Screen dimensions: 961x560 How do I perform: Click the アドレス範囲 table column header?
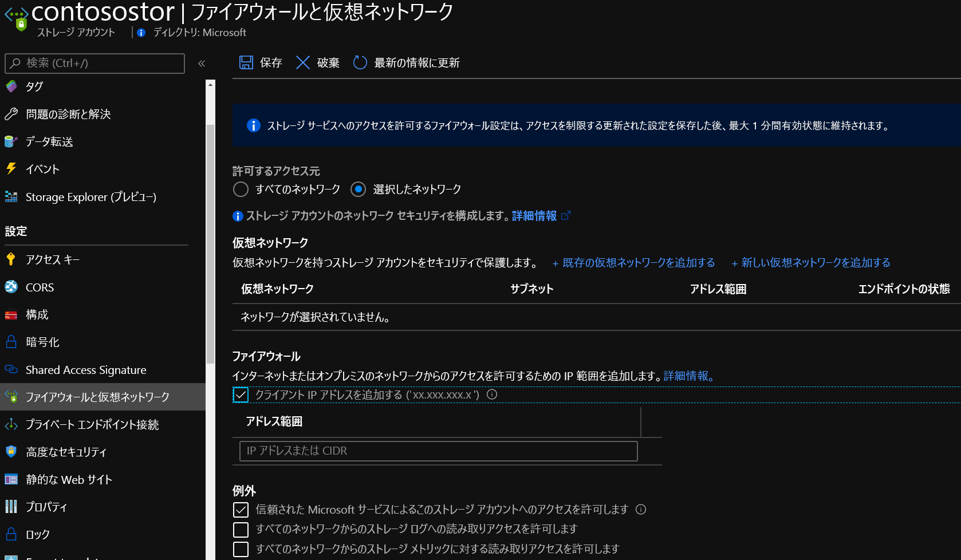[718, 289]
